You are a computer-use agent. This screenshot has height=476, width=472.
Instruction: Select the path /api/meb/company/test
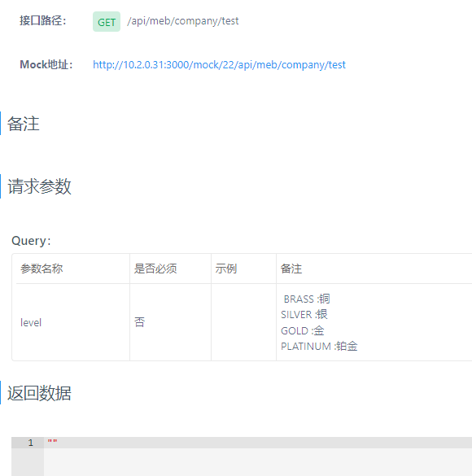tap(183, 21)
